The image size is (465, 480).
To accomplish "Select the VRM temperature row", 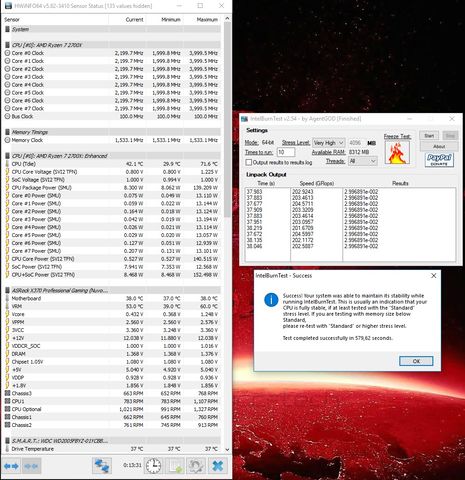I will [x=112, y=306].
